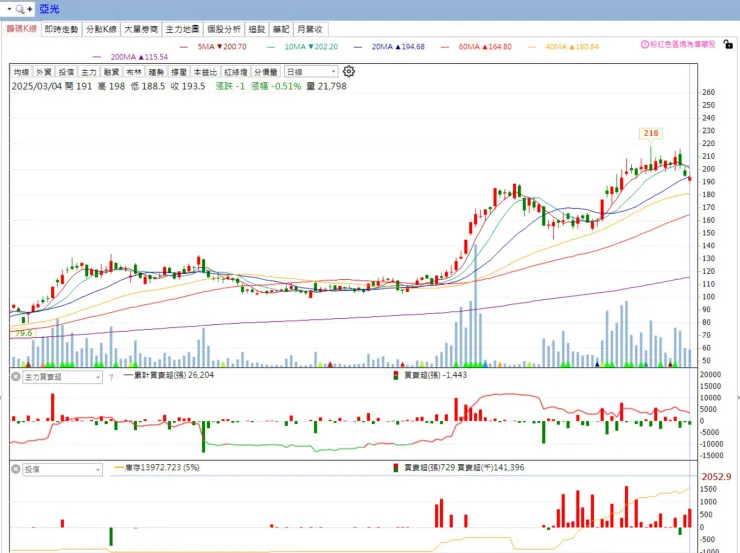Click the plus add-stock icon

coord(30,9)
